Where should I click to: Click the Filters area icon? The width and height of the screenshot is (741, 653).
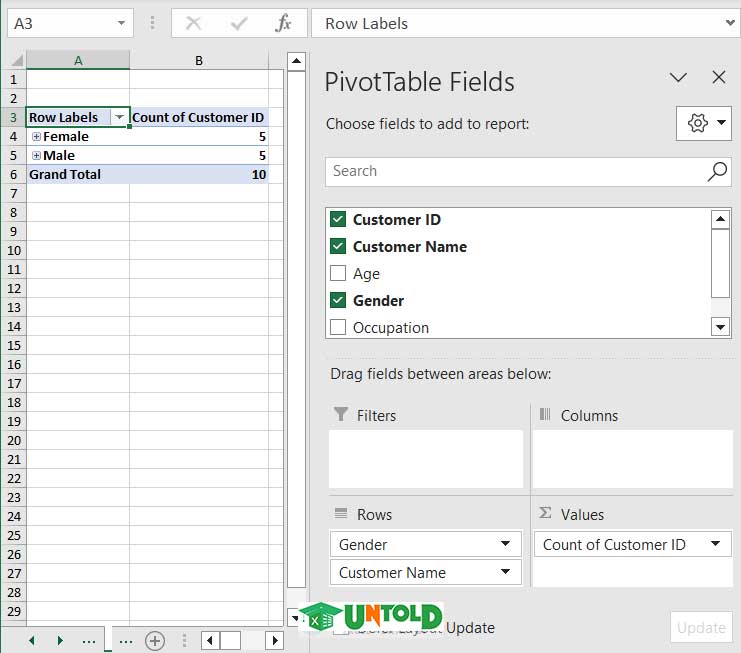[341, 414]
